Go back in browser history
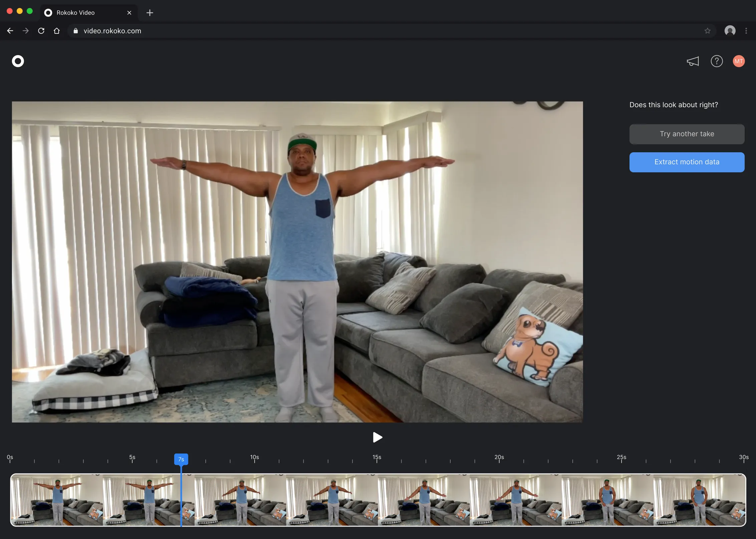This screenshot has width=756, height=539. tap(10, 31)
